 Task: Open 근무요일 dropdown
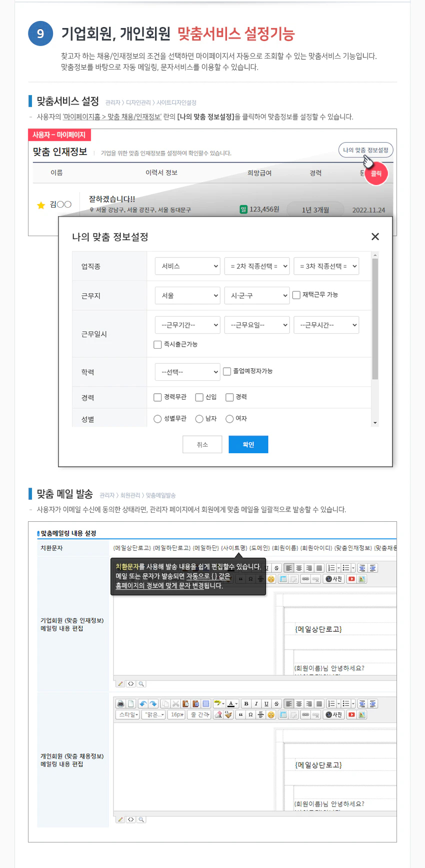257,325
